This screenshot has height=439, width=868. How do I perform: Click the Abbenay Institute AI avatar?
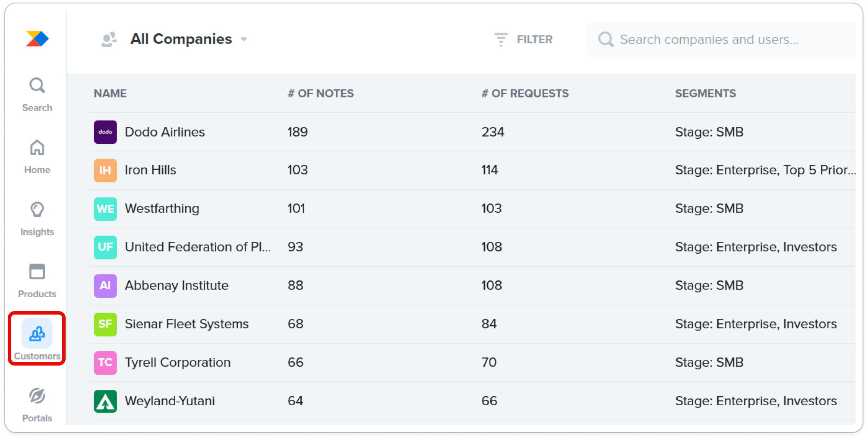coord(105,286)
